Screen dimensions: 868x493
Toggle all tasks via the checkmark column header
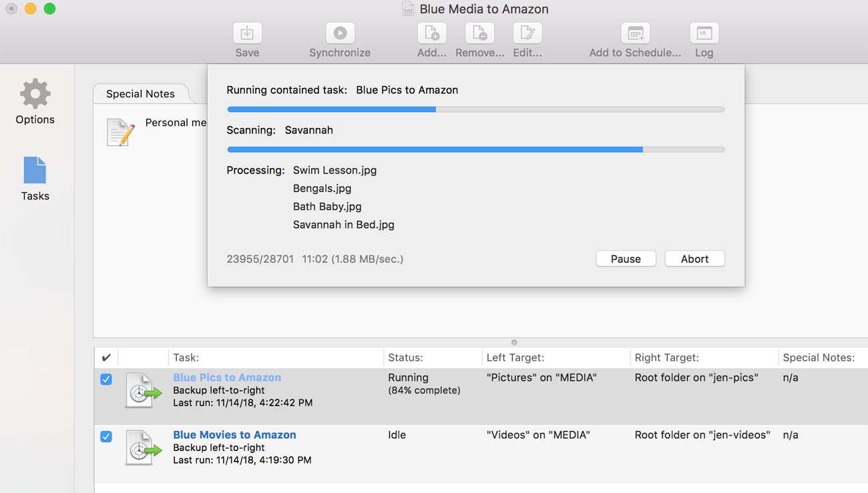pyautogui.click(x=106, y=358)
